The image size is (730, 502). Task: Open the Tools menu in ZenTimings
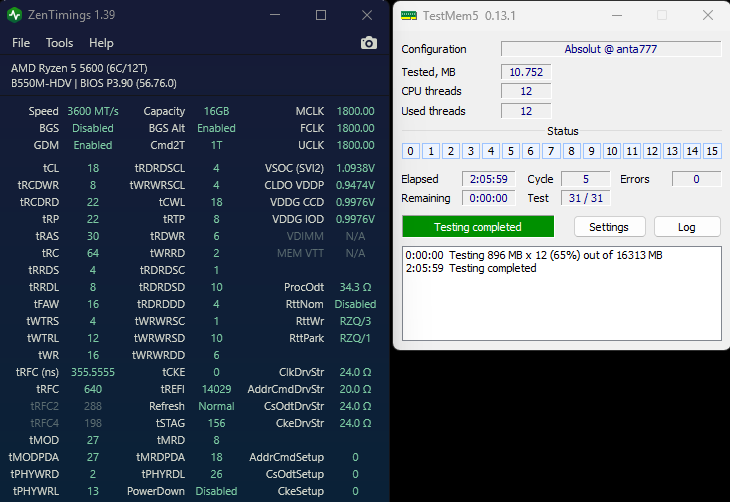[x=59, y=43]
